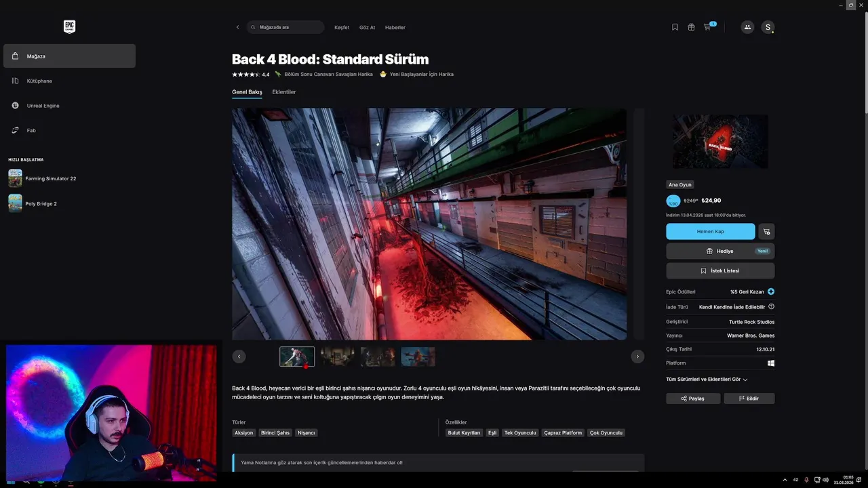868x488 pixels.
Task: Open Turtle Rock Studios developer link
Action: (751, 322)
